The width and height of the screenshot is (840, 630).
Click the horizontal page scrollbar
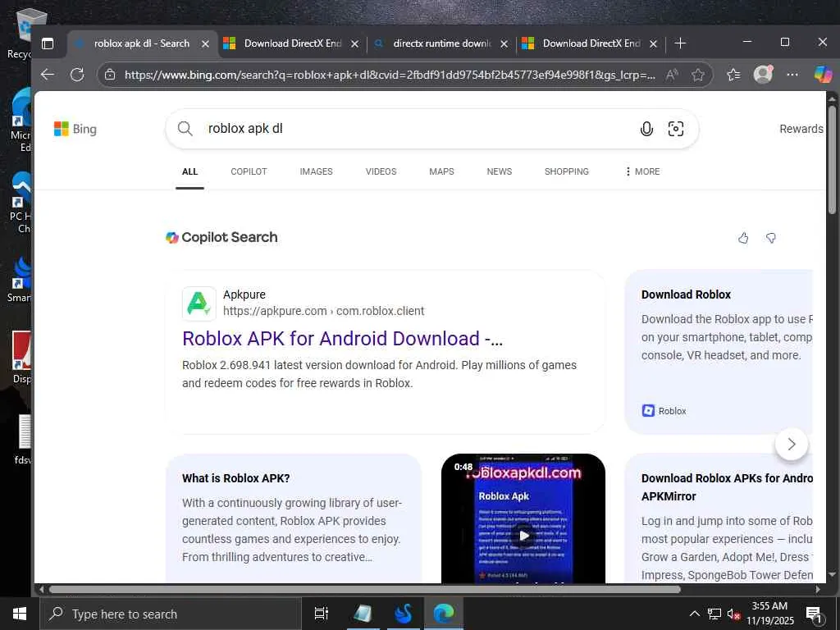364,589
